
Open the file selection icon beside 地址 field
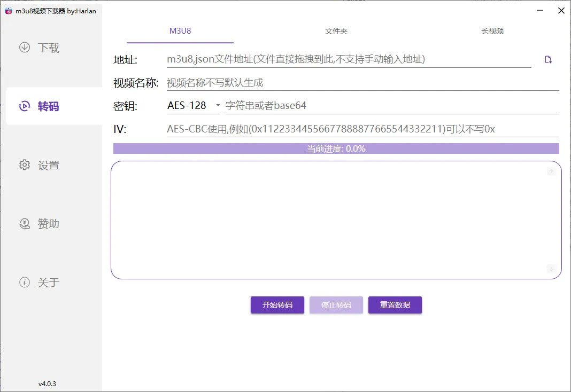click(548, 59)
